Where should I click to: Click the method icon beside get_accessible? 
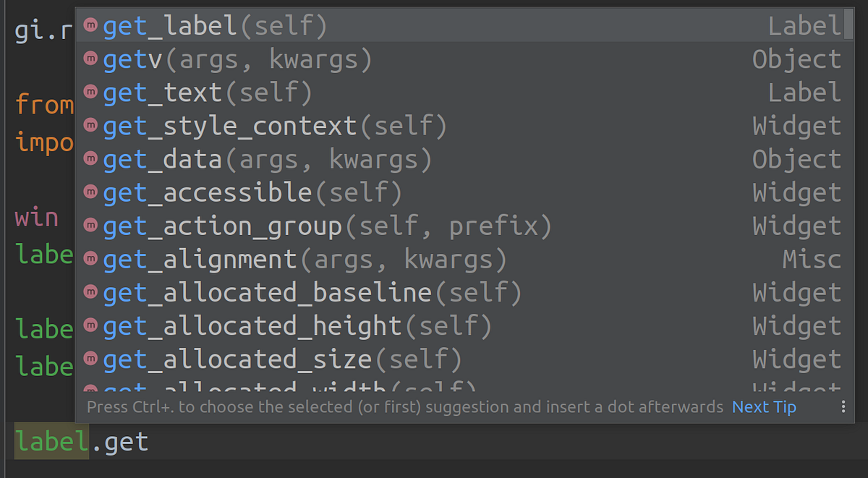[90, 192]
